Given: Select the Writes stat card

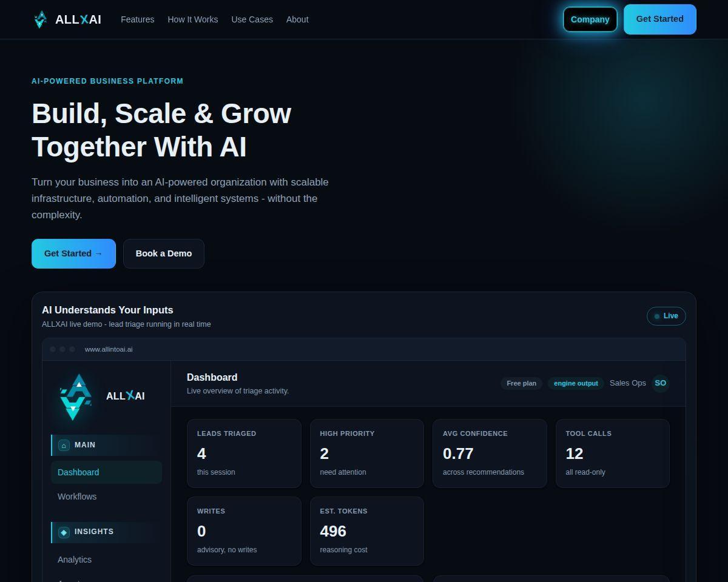Looking at the screenshot, I should [x=244, y=531].
